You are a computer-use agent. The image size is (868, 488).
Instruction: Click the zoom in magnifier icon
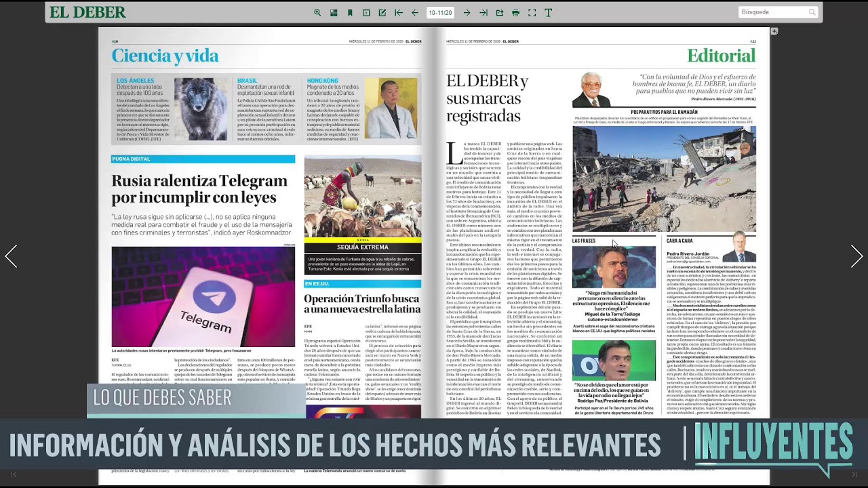[x=317, y=12]
